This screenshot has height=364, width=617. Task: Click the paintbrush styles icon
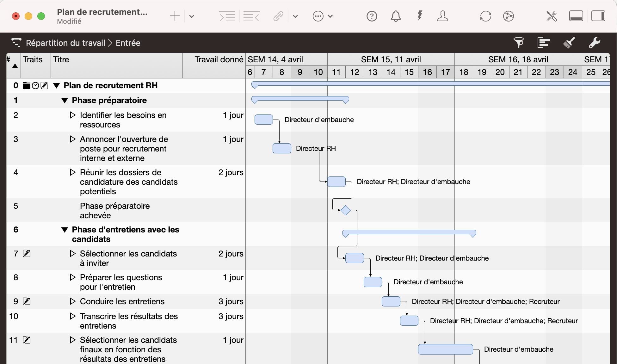(569, 42)
